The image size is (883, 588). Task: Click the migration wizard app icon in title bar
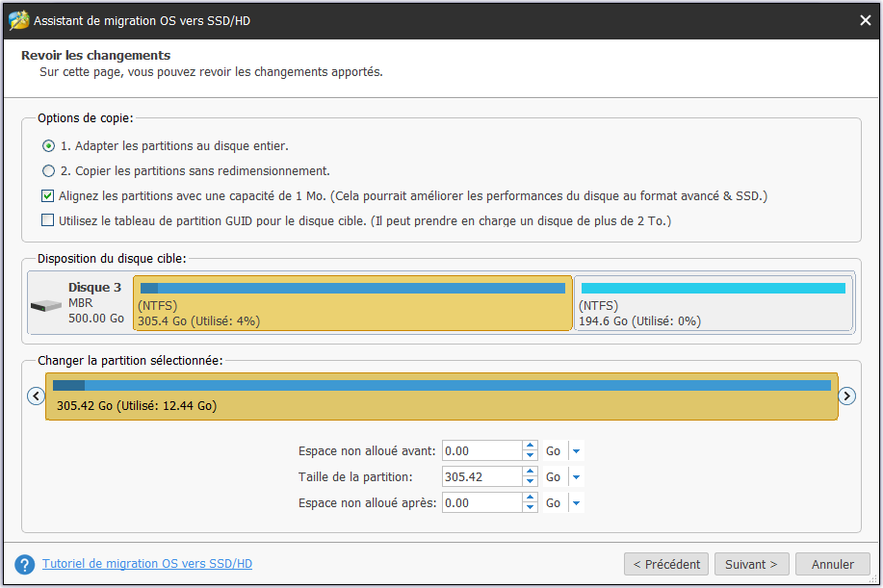[18, 21]
